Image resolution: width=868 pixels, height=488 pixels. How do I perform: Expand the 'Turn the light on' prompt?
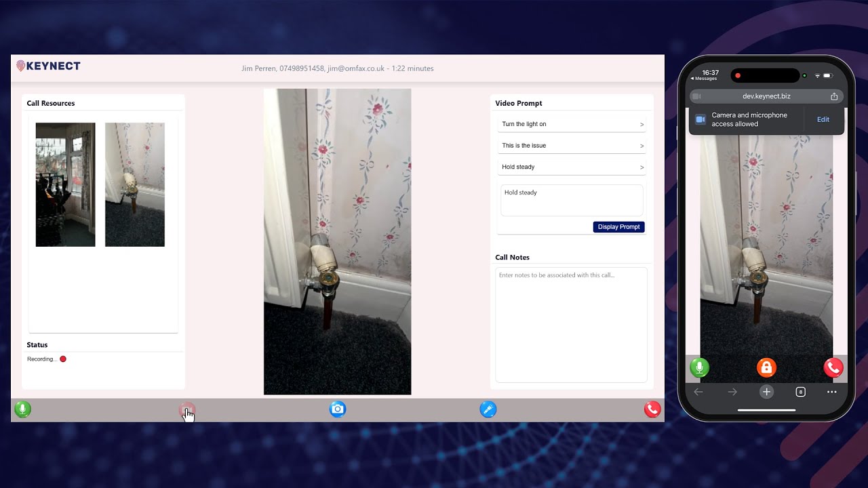(x=572, y=124)
